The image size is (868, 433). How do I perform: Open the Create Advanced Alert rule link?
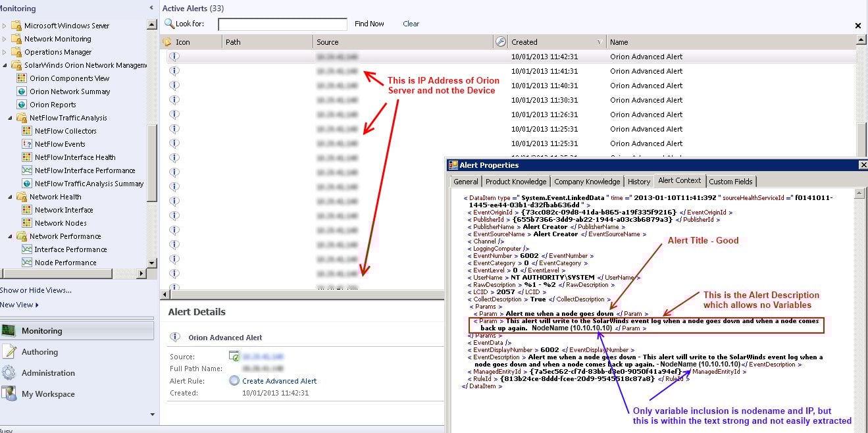pyautogui.click(x=279, y=381)
